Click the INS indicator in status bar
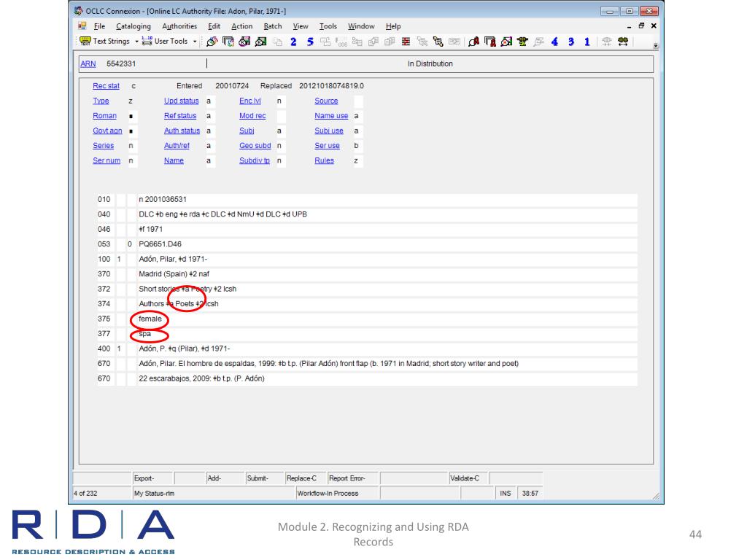747x560 pixels. tap(504, 494)
